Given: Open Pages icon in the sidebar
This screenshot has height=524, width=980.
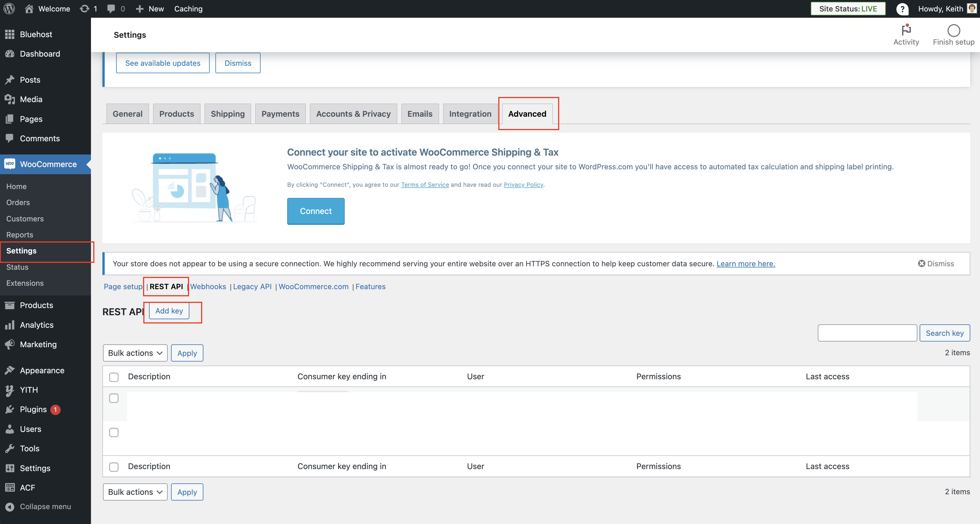Looking at the screenshot, I should click(x=10, y=119).
